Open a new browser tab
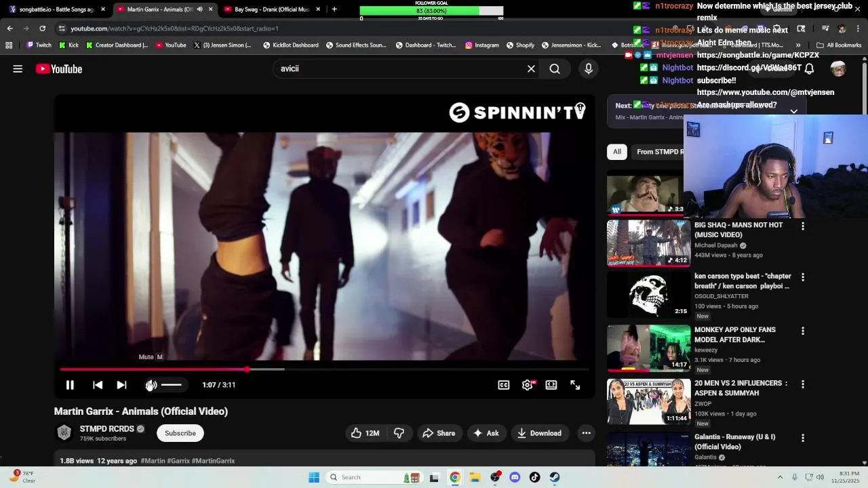Screen dimensions: 868x488 (x=334, y=9)
